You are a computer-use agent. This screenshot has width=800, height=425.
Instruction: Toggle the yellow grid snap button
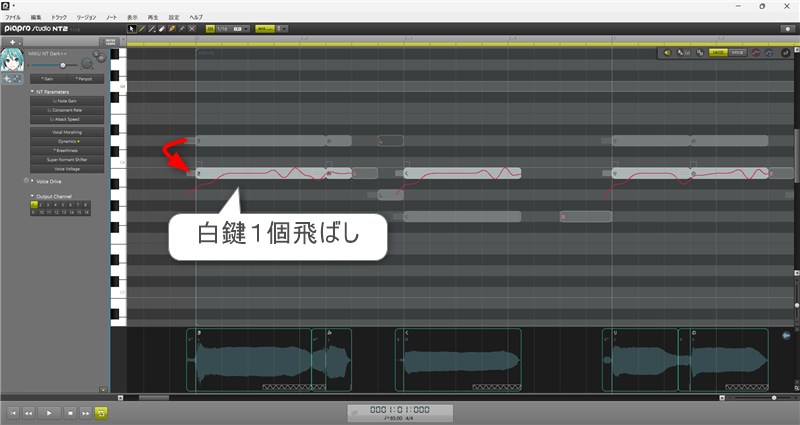(x=210, y=29)
